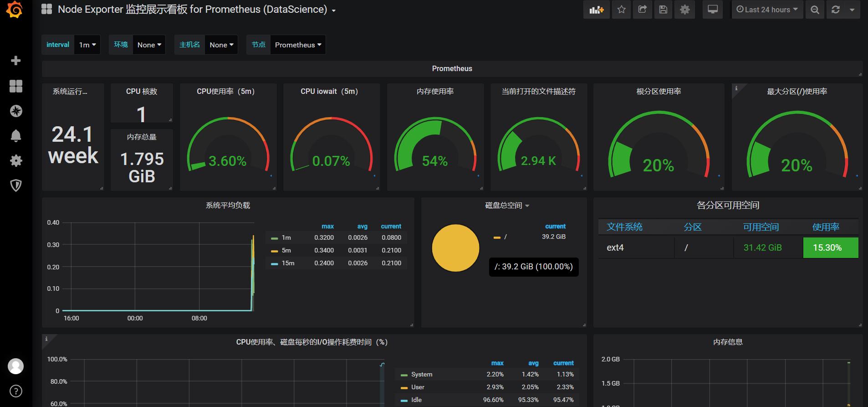
Task: Sort table by 使用率 column
Action: (826, 227)
